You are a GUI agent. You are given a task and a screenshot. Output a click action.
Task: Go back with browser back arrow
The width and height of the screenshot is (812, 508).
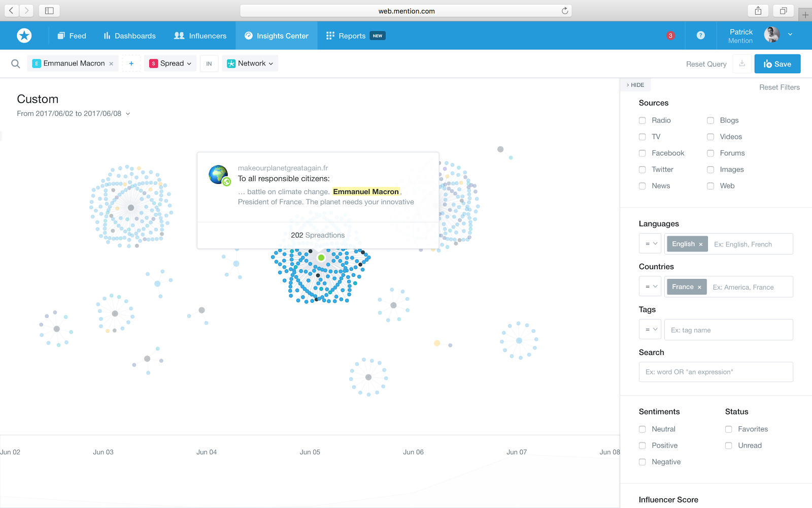click(x=11, y=10)
